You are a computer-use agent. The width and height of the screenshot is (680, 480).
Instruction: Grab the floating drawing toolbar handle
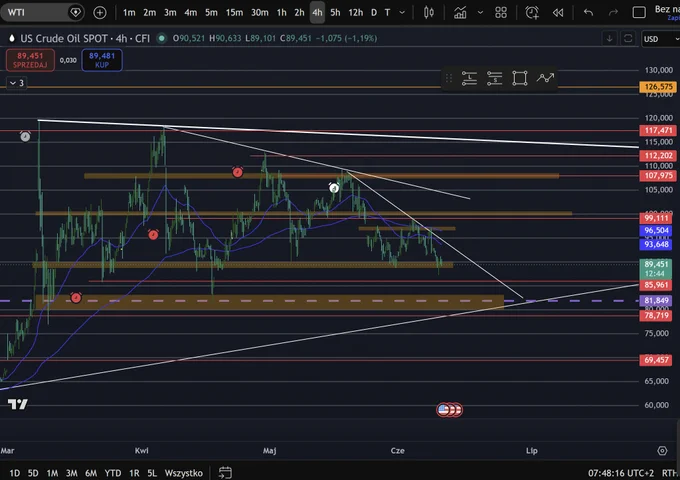[449, 78]
